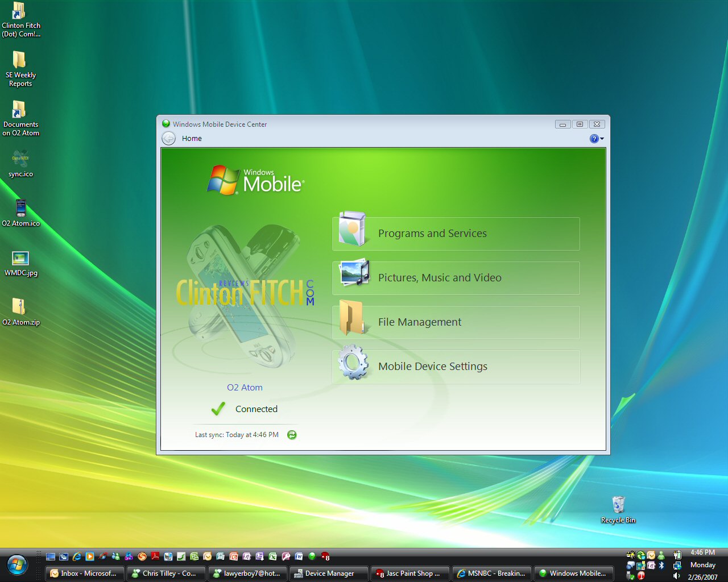Screen dimensions: 728x582
Task: Click the network connection tray icon
Action: (x=677, y=566)
